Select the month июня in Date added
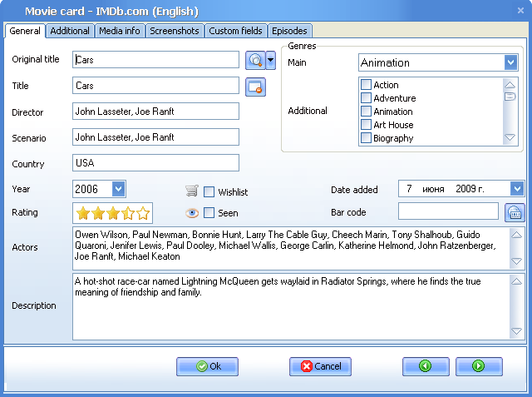 pyautogui.click(x=433, y=189)
